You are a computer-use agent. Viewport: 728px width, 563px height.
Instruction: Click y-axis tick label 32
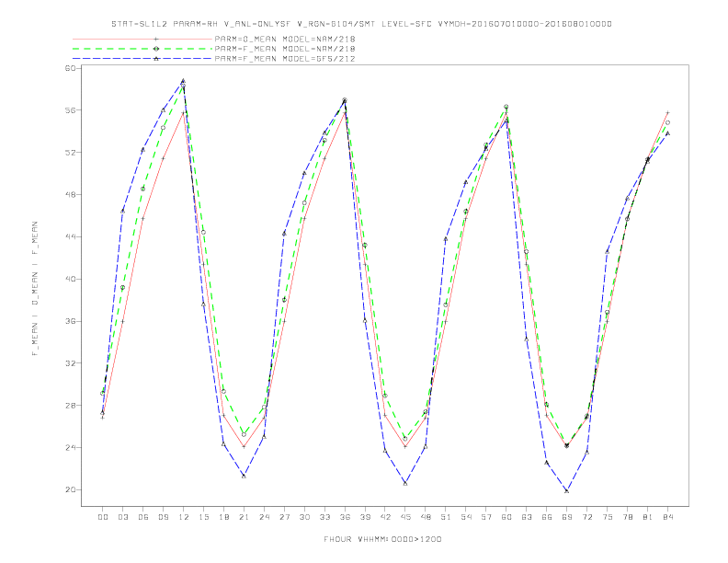click(x=70, y=363)
